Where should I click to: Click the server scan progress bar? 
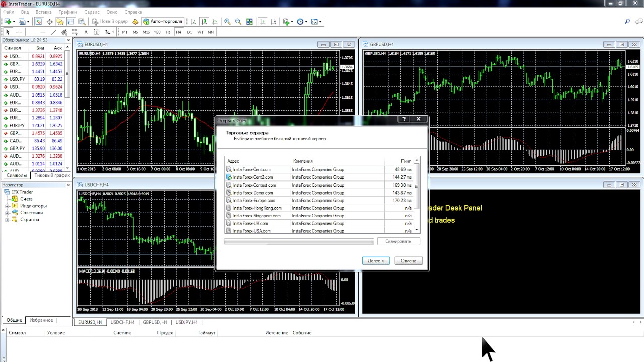(x=299, y=242)
